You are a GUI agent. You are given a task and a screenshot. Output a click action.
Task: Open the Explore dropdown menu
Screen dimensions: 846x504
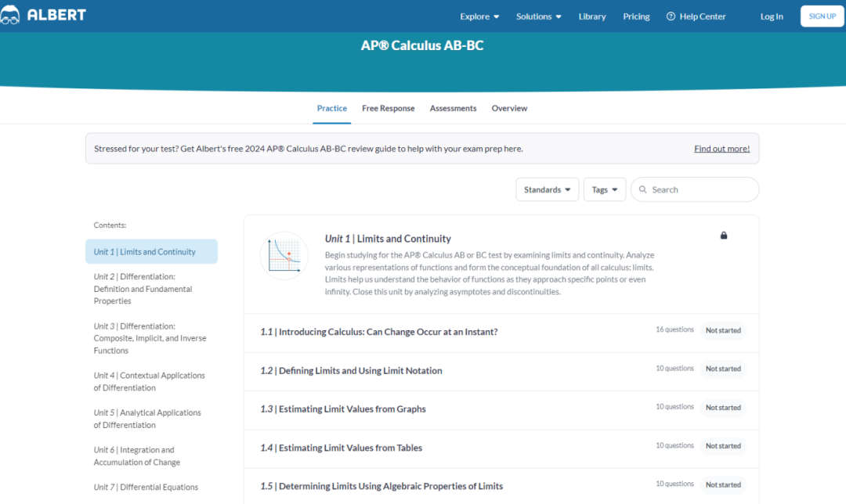click(479, 16)
